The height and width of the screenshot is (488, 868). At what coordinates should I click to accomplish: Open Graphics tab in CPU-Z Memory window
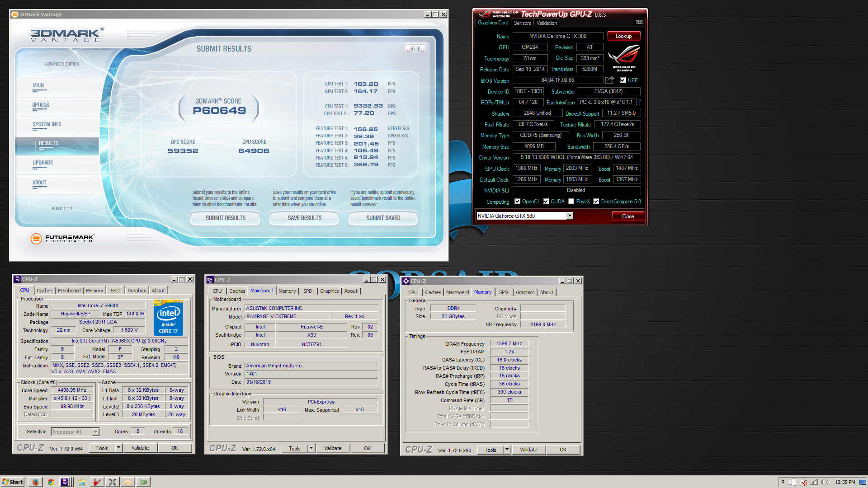click(525, 292)
